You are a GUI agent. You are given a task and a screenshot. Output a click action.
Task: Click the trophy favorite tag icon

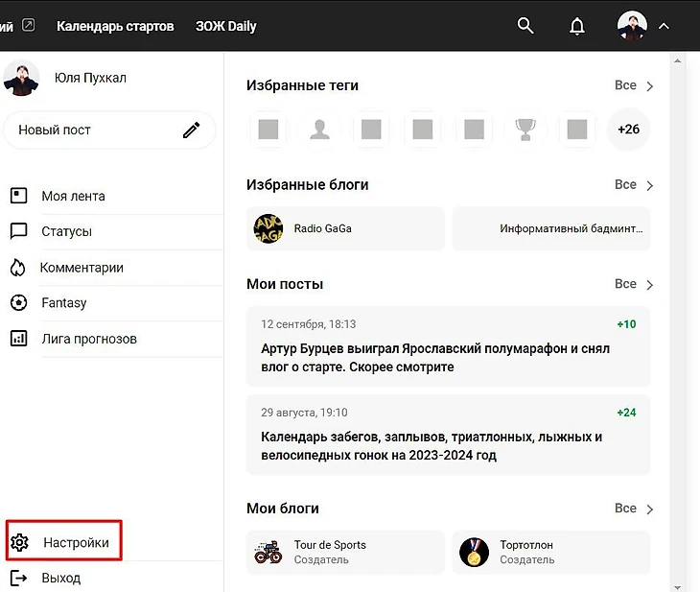coord(525,130)
